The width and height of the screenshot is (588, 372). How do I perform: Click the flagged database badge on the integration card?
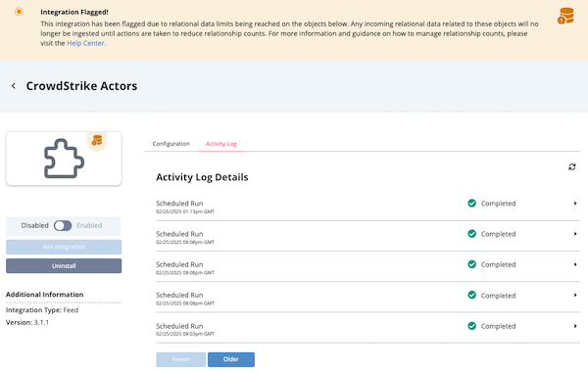(x=97, y=141)
